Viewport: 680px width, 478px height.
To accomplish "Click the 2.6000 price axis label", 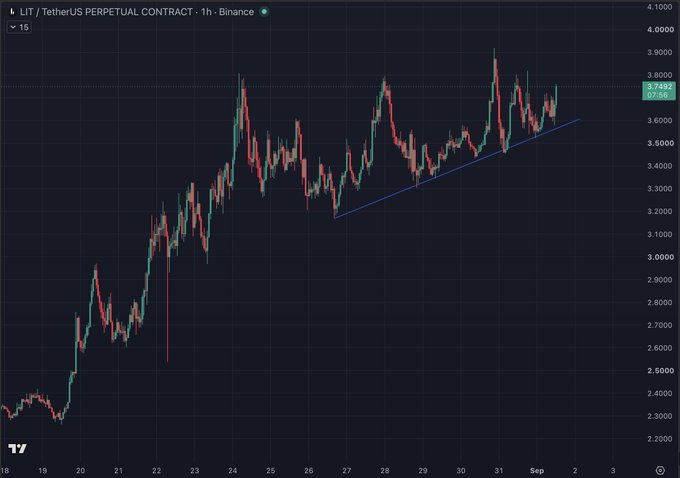I will 660,348.
